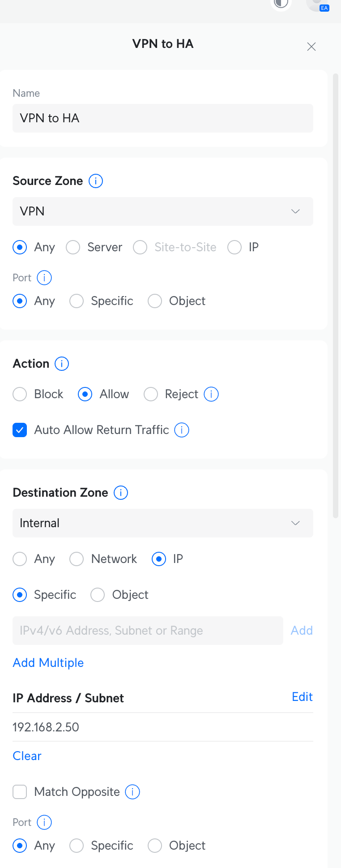
Task: Open Auto Allow Return Traffic info icon
Action: click(182, 430)
